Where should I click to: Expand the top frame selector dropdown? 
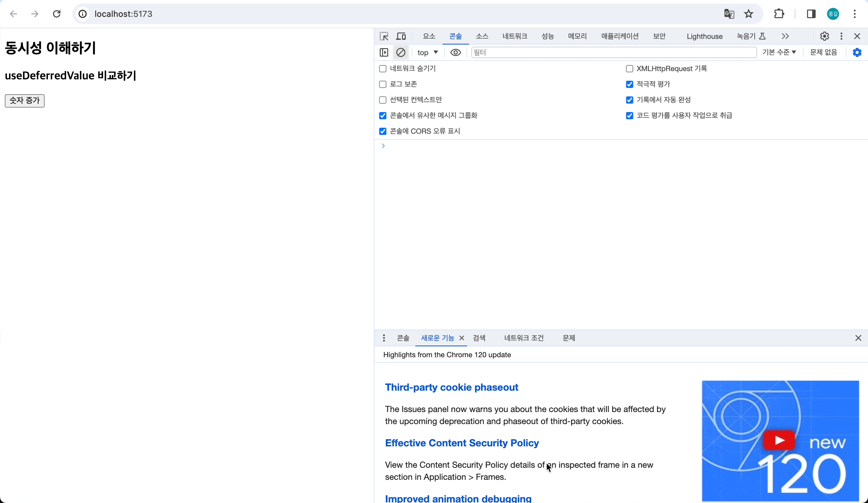tap(427, 53)
